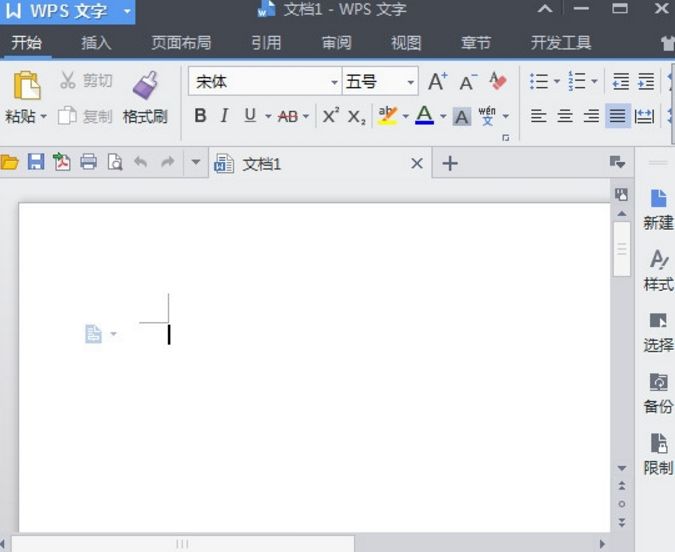Expand the quick access toolbar dropdown
675x552 pixels.
[195, 162]
